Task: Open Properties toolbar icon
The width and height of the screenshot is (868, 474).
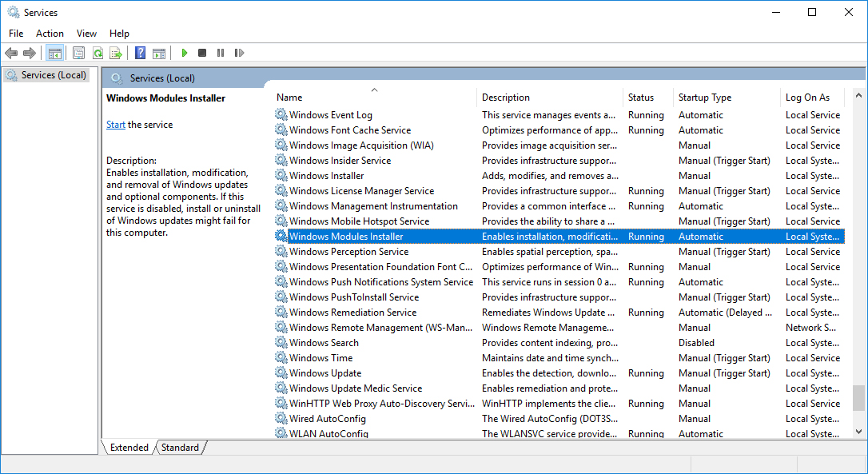Action: point(78,54)
